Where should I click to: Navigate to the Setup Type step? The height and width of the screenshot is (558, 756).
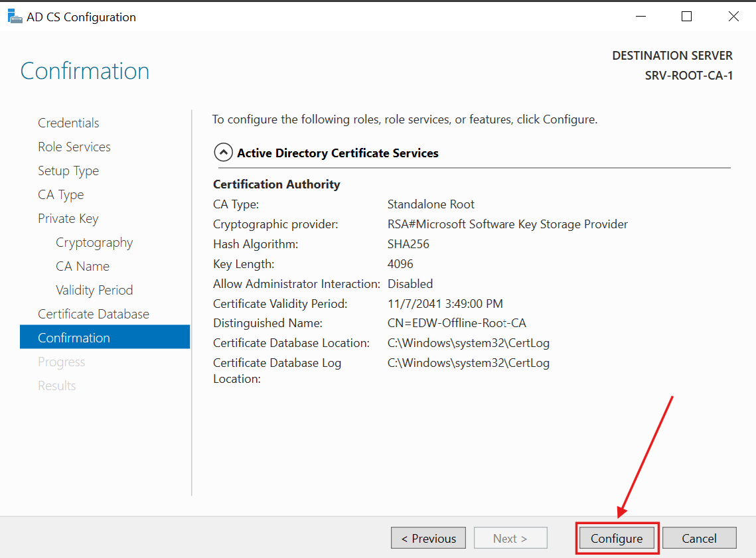(68, 171)
